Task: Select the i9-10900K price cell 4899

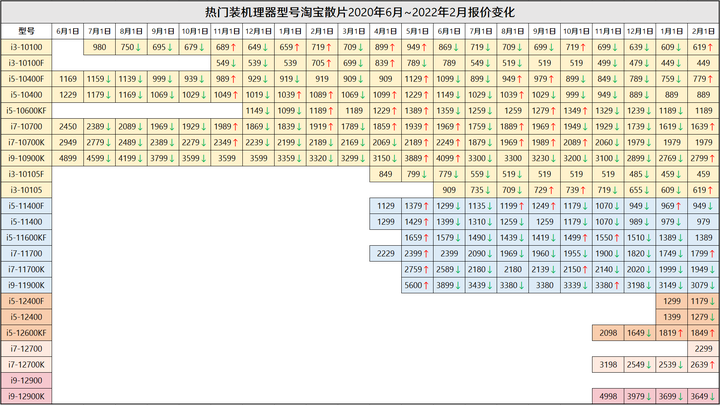Action: click(x=68, y=158)
